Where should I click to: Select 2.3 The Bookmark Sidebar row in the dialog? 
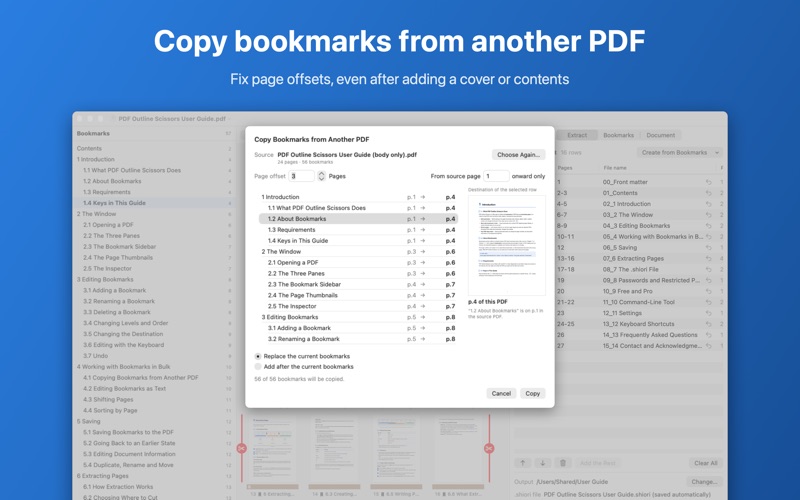tap(358, 284)
